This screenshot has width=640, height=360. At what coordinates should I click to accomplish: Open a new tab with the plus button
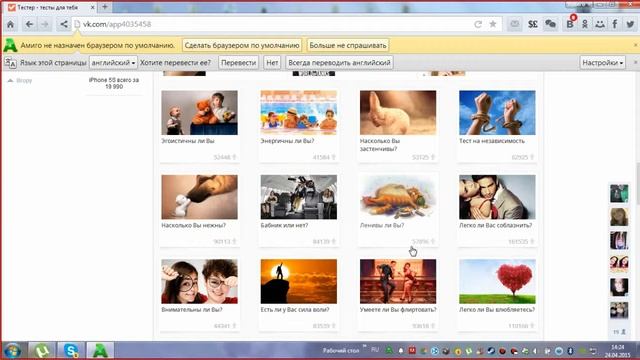tap(104, 7)
